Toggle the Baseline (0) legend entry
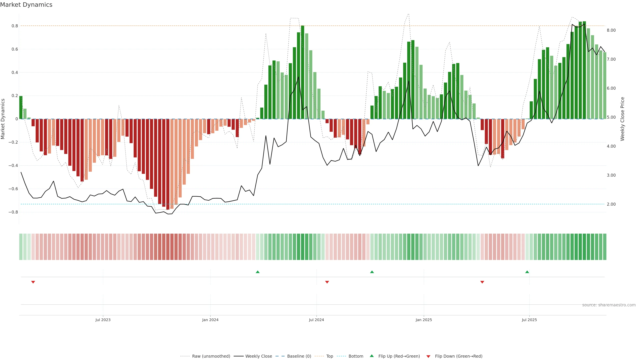The height and width of the screenshot is (362, 644). click(299, 356)
